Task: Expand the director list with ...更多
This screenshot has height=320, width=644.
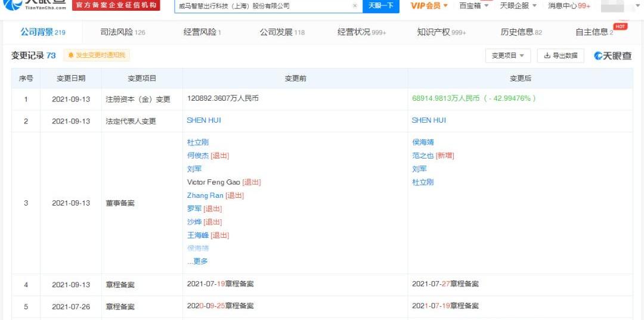Action: pyautogui.click(x=197, y=262)
